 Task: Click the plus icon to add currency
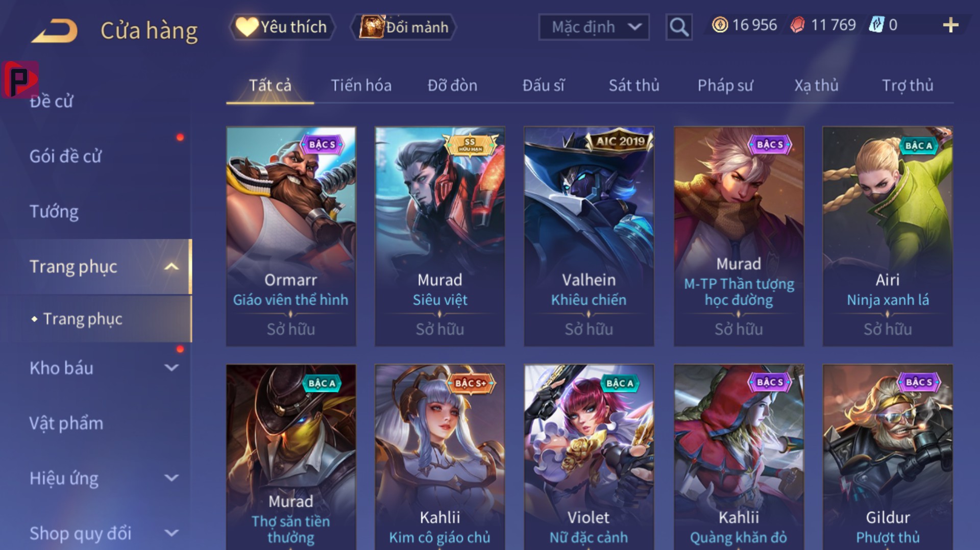(x=950, y=25)
